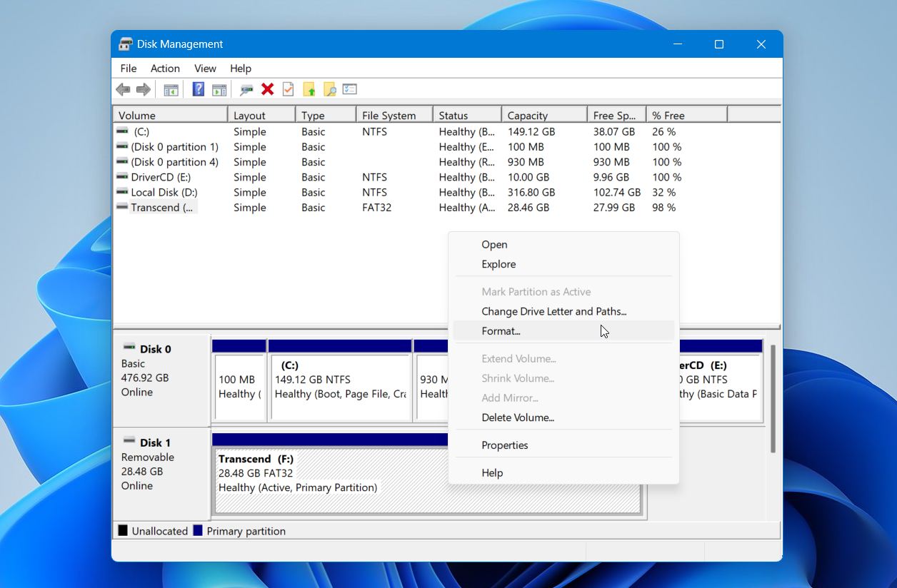Screen dimensions: 897x588
Task: Click the drive icon beside Disk 0 partition 1
Action: click(x=122, y=146)
